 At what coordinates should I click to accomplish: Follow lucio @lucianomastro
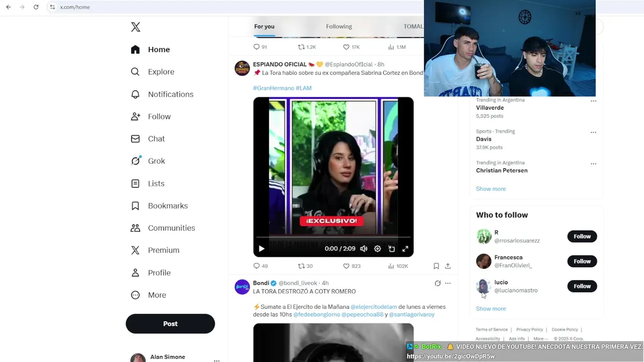(x=582, y=286)
